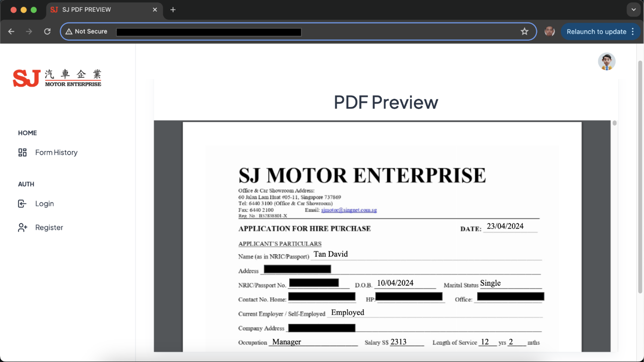
Task: Click the PDF preview scrollbar thumb
Action: (x=615, y=123)
